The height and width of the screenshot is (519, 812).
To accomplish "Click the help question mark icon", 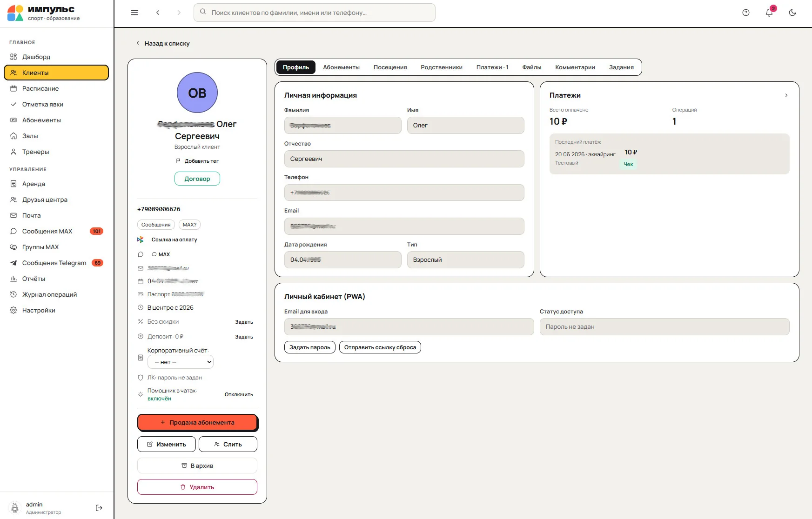I will (746, 13).
